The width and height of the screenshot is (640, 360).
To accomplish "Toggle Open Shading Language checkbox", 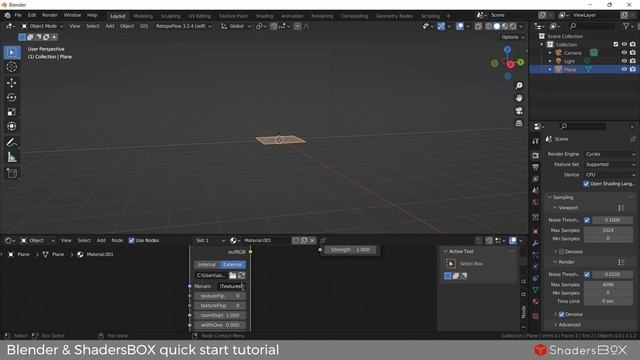I will 587,184.
